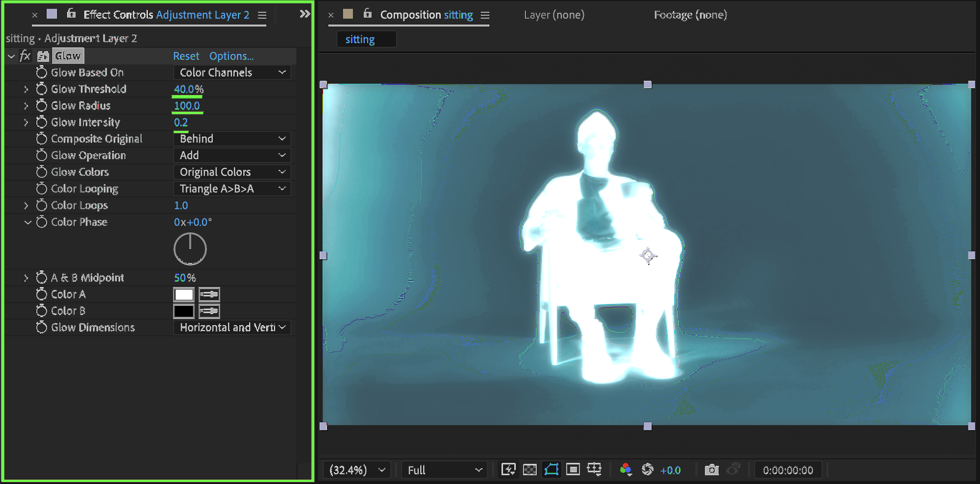Open the Effect Controls panel menu
980x484 pixels.
pyautogui.click(x=262, y=15)
